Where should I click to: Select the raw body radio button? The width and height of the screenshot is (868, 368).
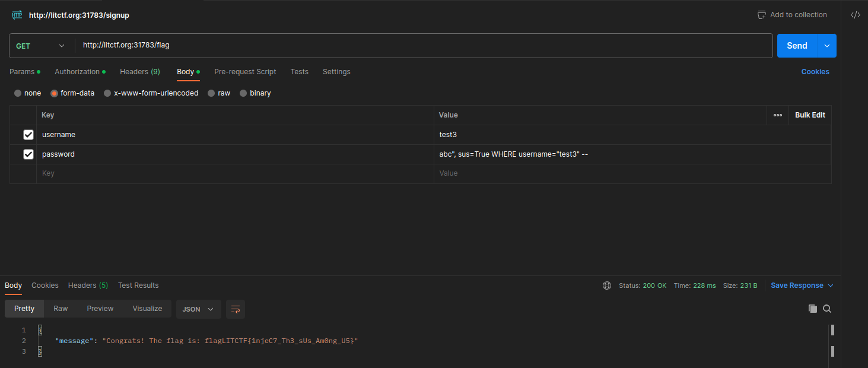pyautogui.click(x=212, y=93)
